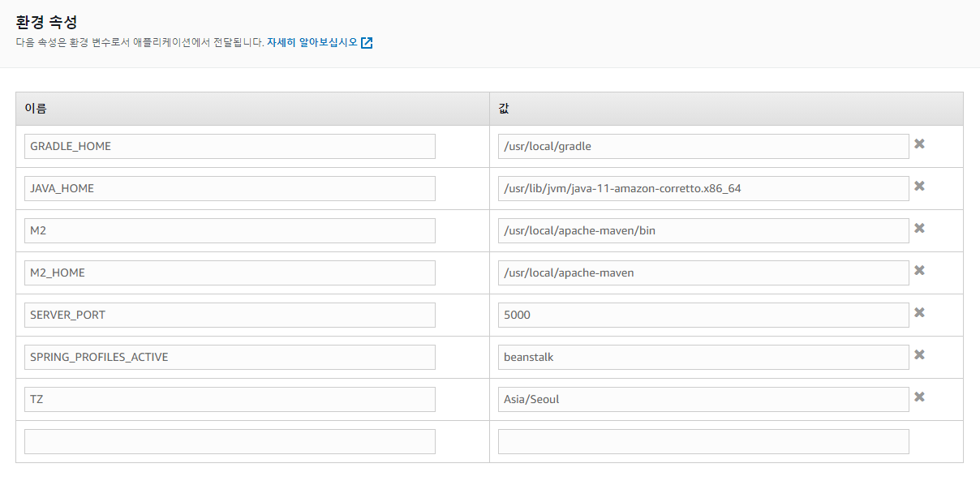Viewport: 980px width, 485px height.
Task: Remove the GRADLE_HOME environment property
Action: (919, 144)
